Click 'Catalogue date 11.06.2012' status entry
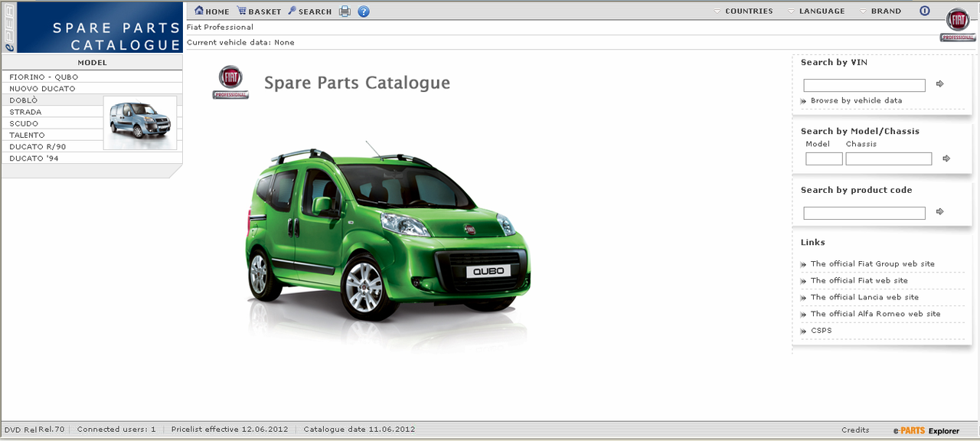This screenshot has width=980, height=441. coord(359,430)
